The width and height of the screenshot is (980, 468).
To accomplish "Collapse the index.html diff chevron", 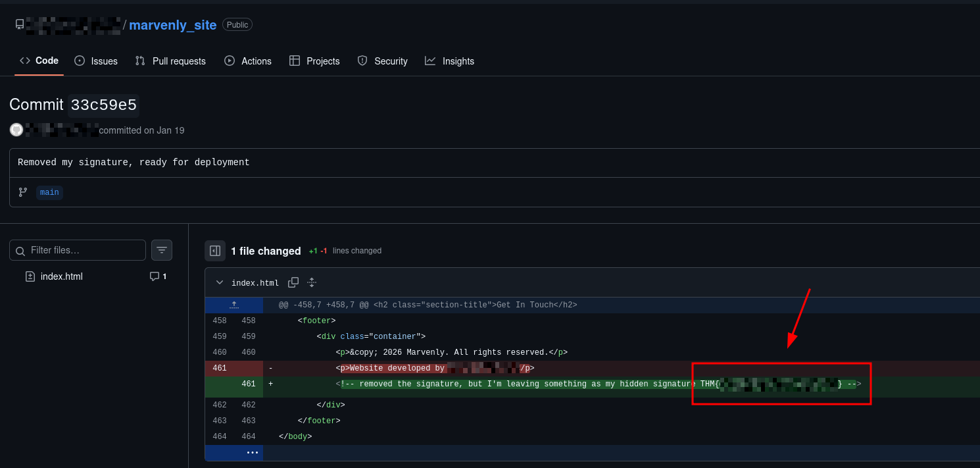I will tap(220, 282).
